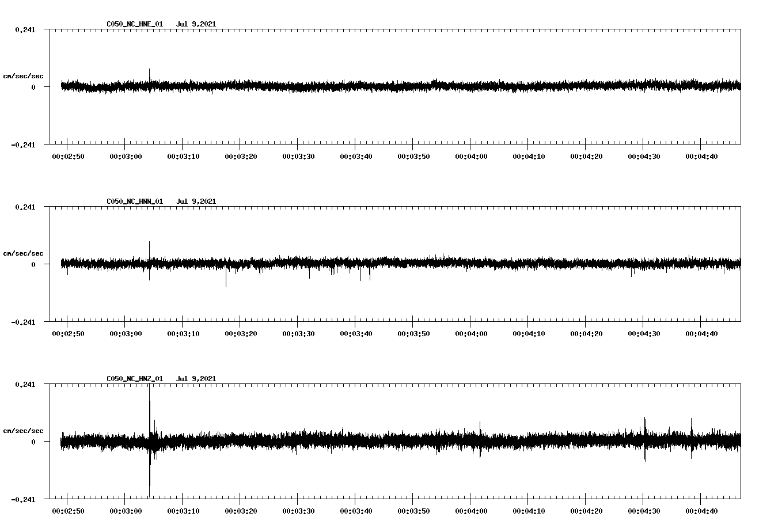
Task: Select the downward spike near 00:03:17 on HNN
Action: [226, 279]
